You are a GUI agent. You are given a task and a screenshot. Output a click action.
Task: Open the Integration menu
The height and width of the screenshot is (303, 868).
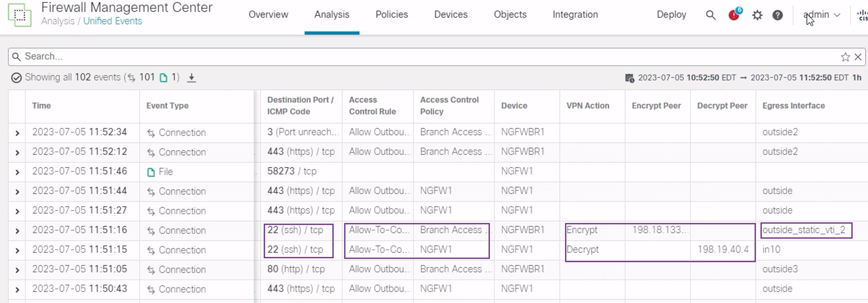pos(575,14)
